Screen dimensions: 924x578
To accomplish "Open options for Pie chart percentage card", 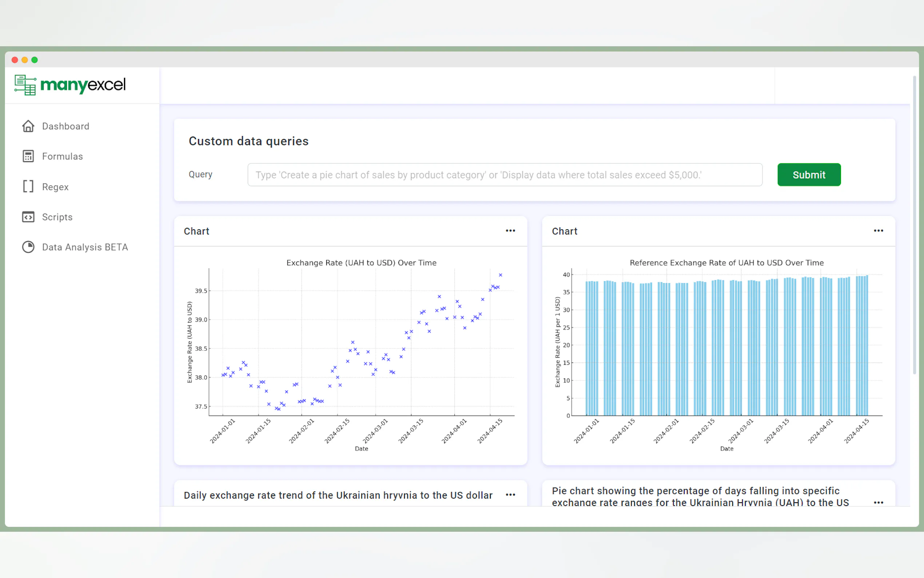I will [878, 503].
